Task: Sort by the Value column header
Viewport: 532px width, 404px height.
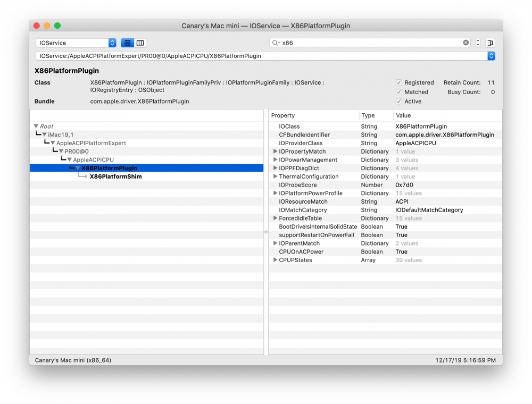Action: (447, 115)
